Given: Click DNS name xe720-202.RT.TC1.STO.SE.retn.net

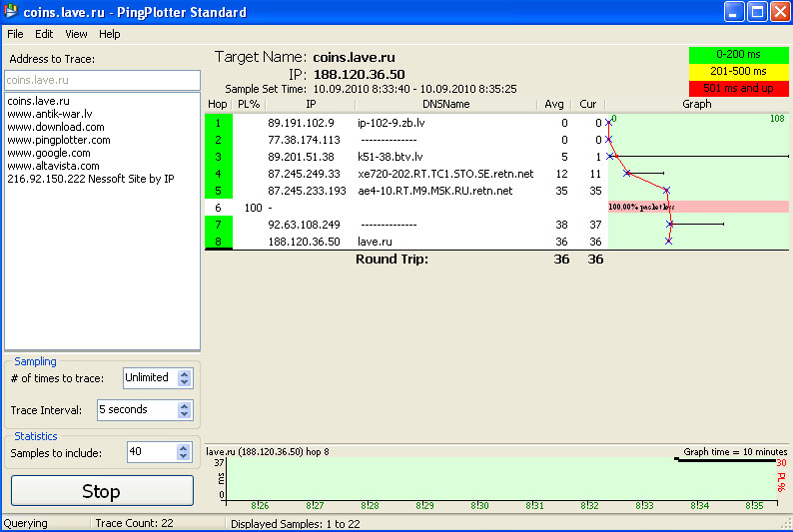Looking at the screenshot, I should click(445, 174).
